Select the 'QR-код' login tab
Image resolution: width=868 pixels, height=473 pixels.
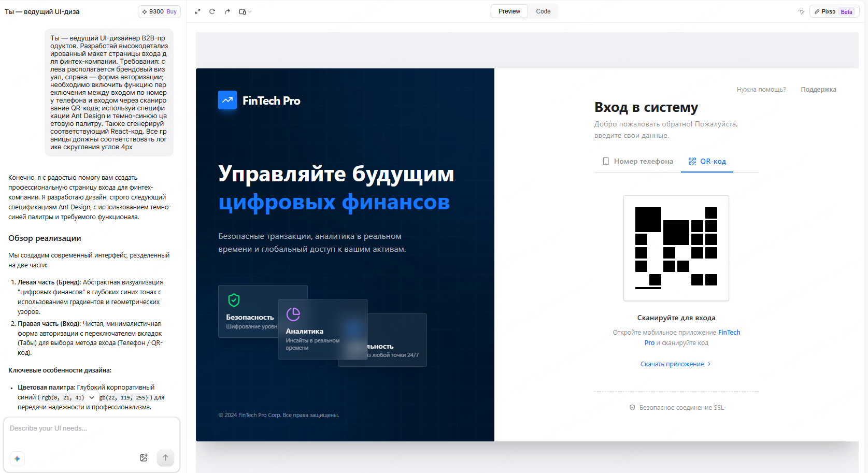(707, 162)
